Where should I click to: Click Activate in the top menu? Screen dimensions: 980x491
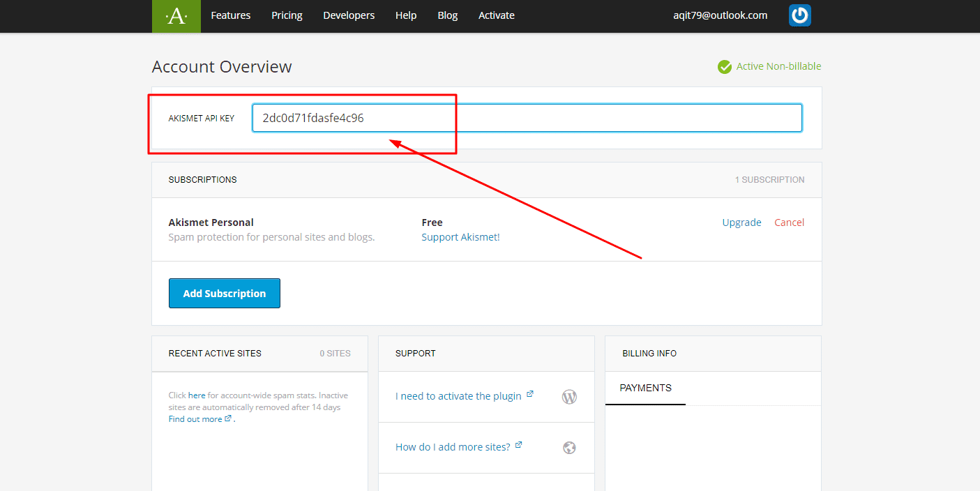496,15
